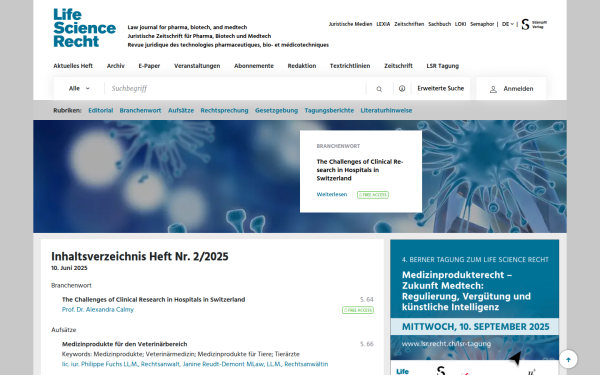Open Medizinprodukte für den Veterinärbereich article
The height and width of the screenshot is (375, 600).
[124, 344]
